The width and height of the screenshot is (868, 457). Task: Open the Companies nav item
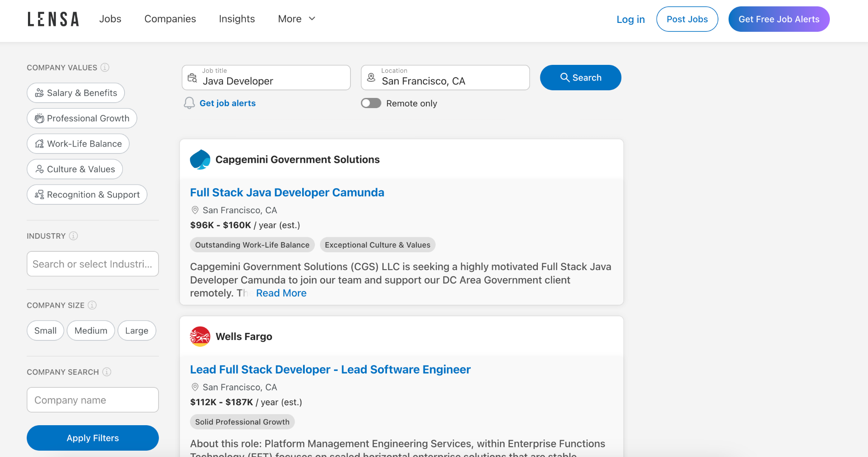[x=170, y=19]
